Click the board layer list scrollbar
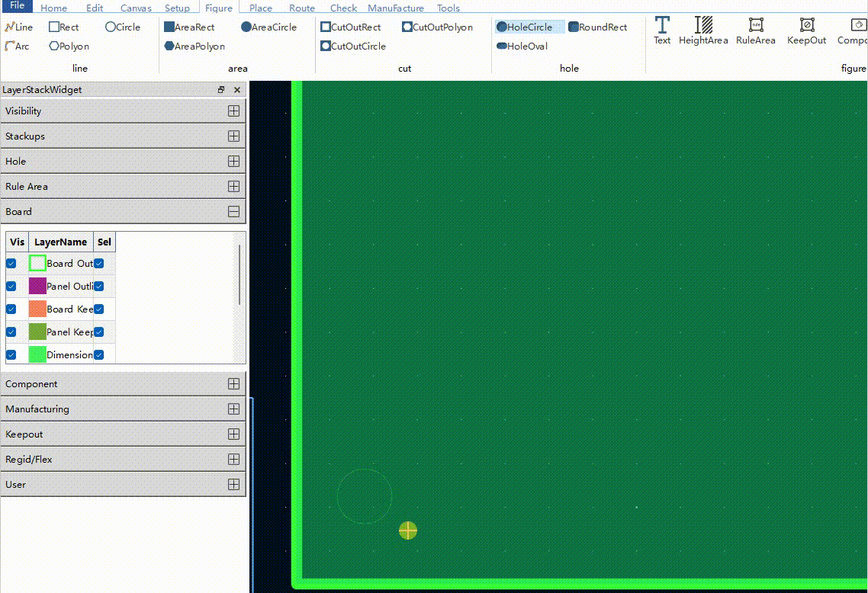This screenshot has height=593, width=868. tap(240, 275)
